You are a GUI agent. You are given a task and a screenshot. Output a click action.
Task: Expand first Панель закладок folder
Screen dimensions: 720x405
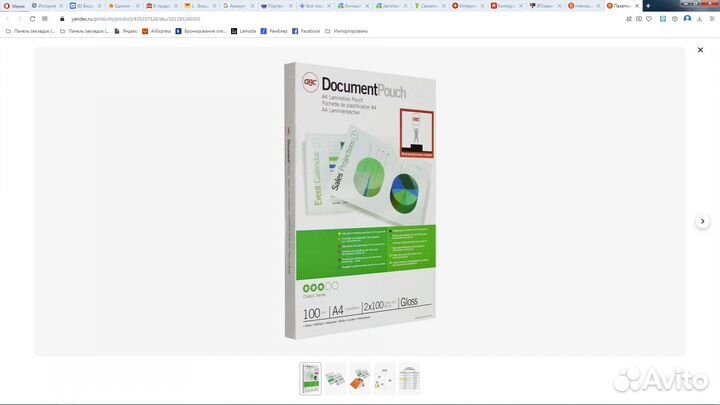(30, 31)
